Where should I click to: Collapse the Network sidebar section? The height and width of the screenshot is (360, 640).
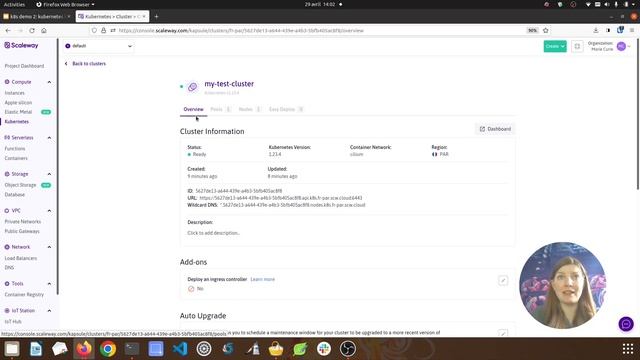click(x=49, y=247)
